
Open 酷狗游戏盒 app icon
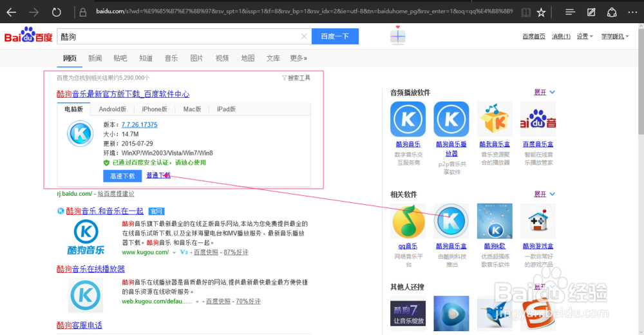(x=538, y=221)
